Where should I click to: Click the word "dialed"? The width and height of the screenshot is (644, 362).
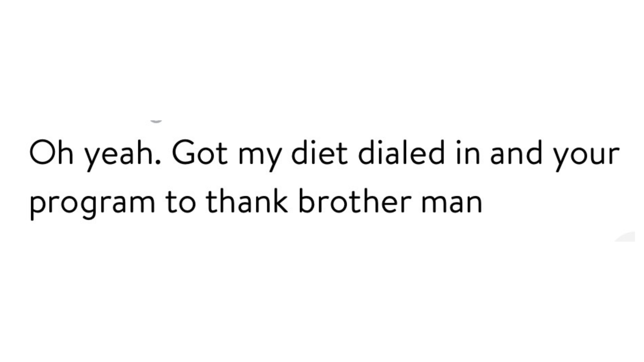[401, 152]
